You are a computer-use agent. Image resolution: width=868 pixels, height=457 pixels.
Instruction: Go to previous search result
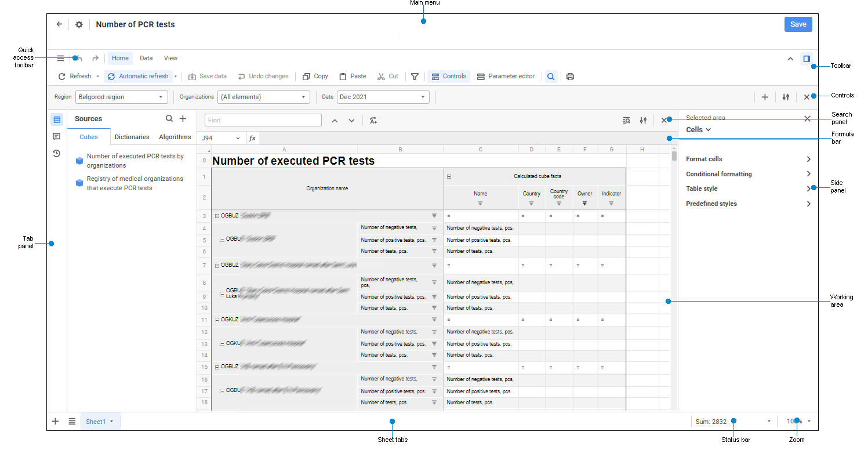coord(334,121)
